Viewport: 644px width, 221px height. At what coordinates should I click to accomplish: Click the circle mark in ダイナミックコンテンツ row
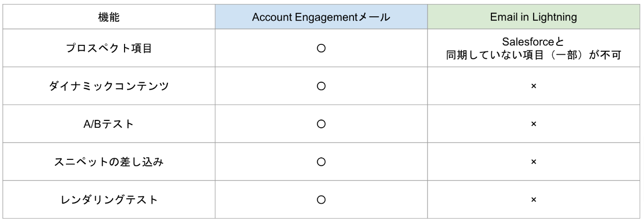click(321, 86)
